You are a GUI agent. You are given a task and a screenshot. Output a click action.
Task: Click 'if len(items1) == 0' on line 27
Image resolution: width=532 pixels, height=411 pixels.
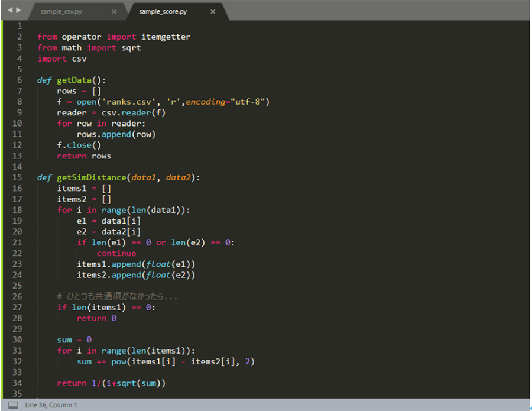[x=104, y=308]
